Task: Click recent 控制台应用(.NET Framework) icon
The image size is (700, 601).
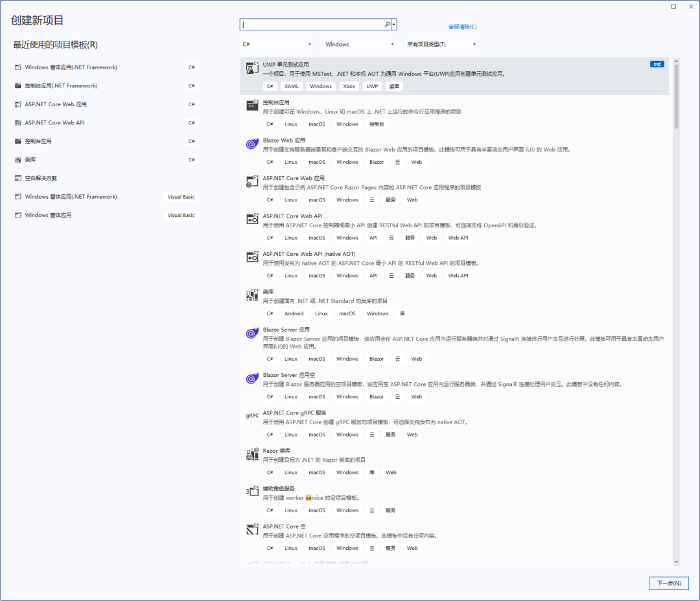Action: point(18,85)
